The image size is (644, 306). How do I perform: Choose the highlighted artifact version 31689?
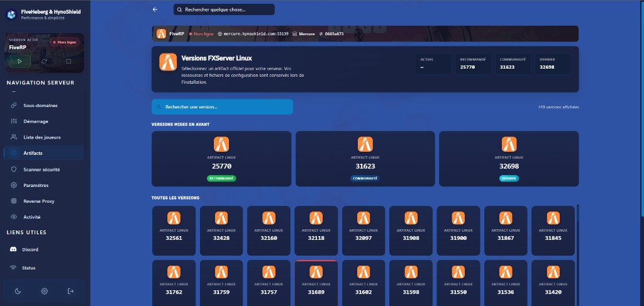click(x=316, y=283)
